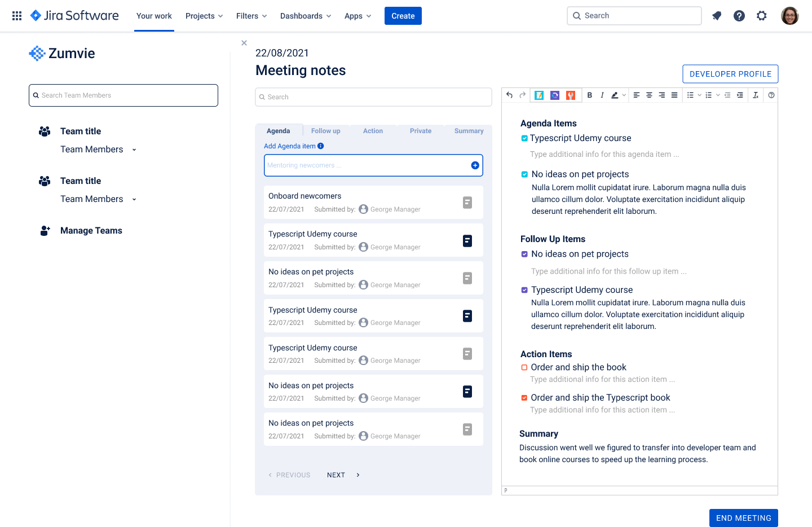This screenshot has height=527, width=812.
Task: Go to NEXT page of agenda items
Action: (x=343, y=475)
